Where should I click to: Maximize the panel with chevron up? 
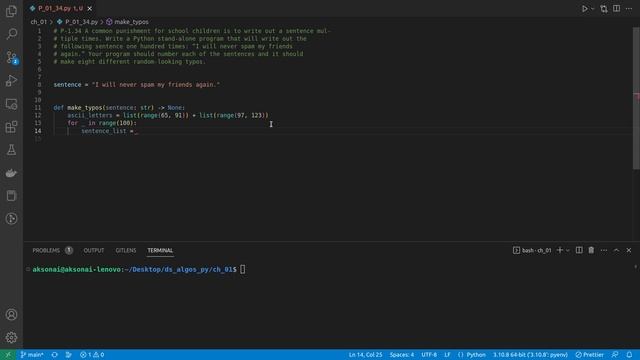coord(616,250)
